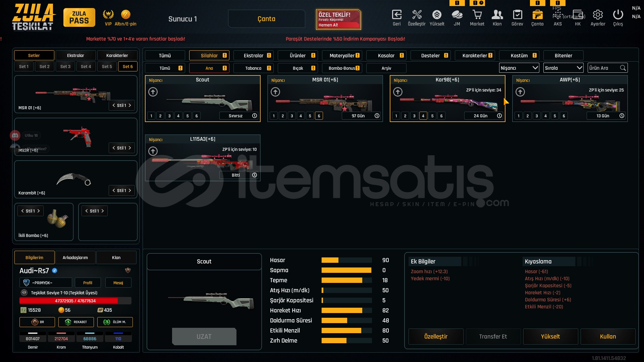Select level 4 on Kar98 card

[423, 116]
